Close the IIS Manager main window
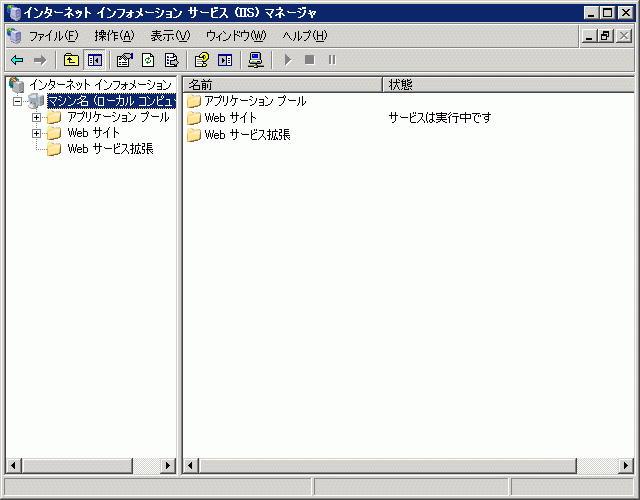 626,13
